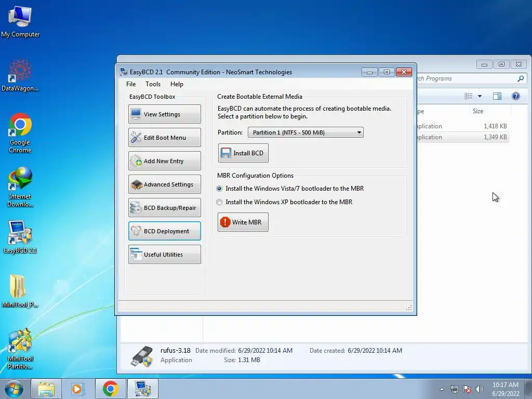Screen dimensions: 532x399
Task: Show hidden system tray icons
Action: pos(442,389)
